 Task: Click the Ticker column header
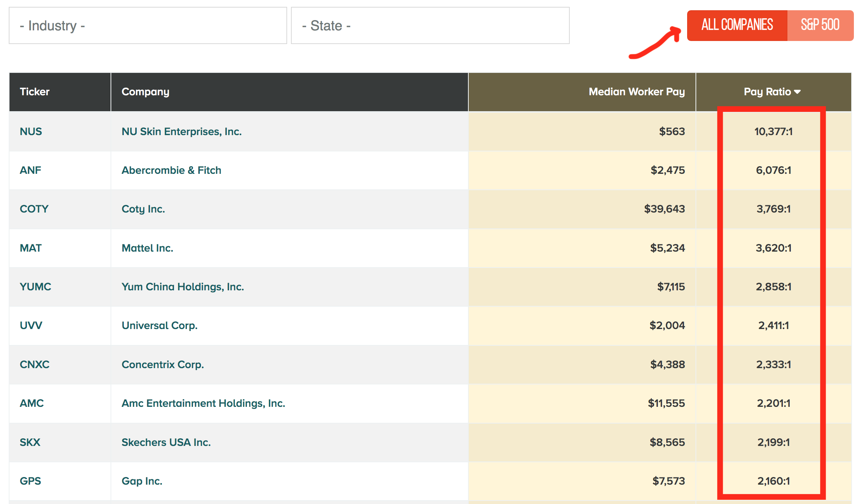point(60,92)
